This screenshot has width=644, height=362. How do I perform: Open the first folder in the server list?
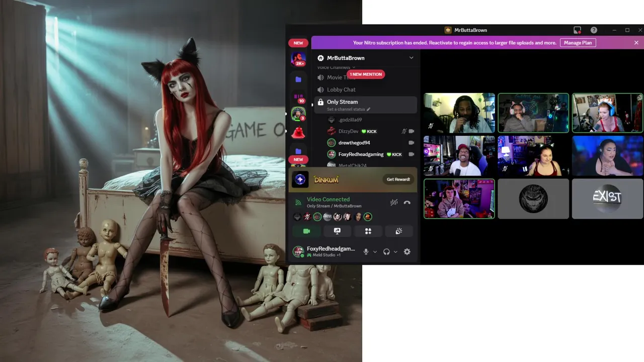tap(298, 79)
